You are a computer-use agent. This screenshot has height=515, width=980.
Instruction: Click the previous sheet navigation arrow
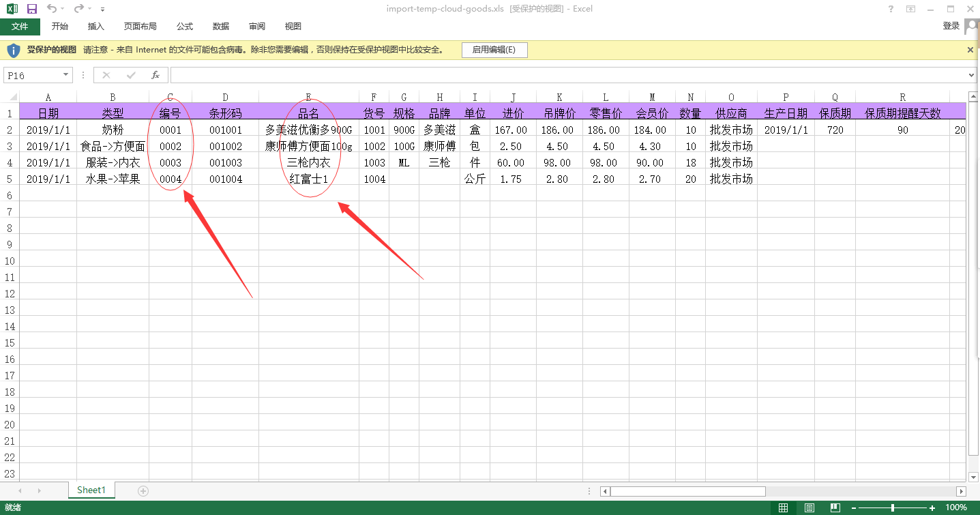click(20, 490)
